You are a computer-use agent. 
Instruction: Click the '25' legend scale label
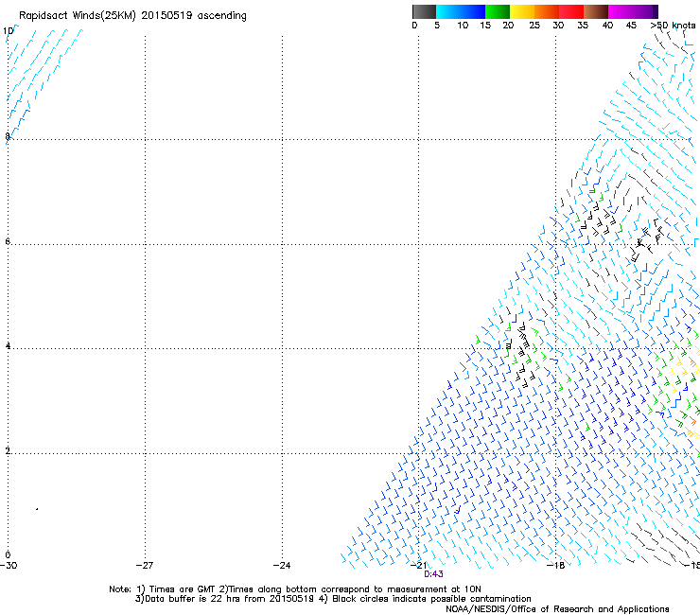pos(534,26)
